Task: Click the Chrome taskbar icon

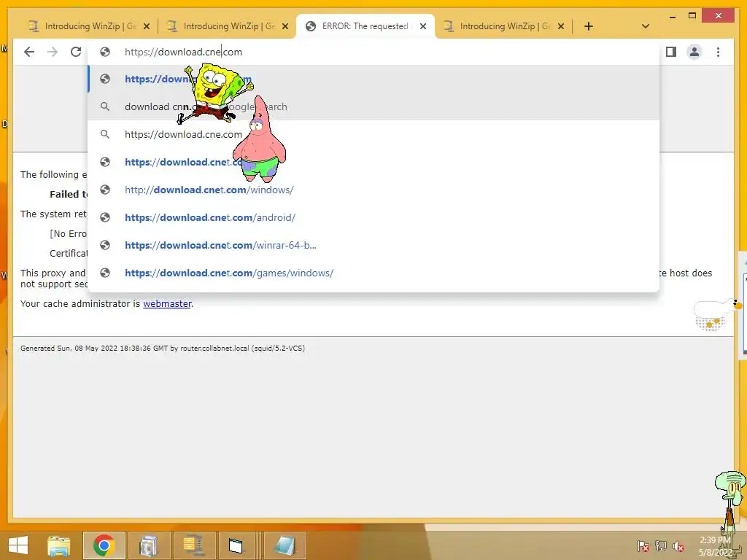Action: coord(104,545)
